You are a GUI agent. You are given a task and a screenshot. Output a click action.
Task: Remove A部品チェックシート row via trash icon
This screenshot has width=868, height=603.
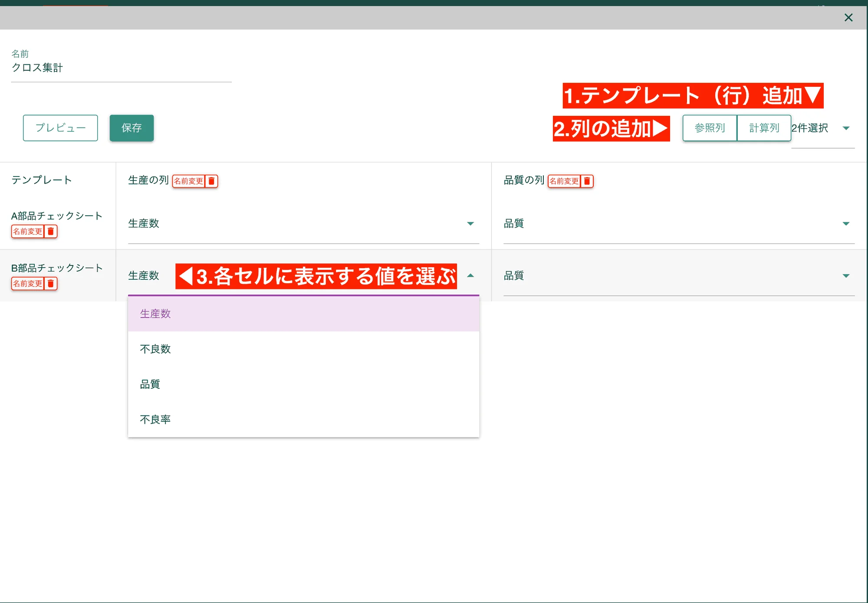[x=51, y=231]
